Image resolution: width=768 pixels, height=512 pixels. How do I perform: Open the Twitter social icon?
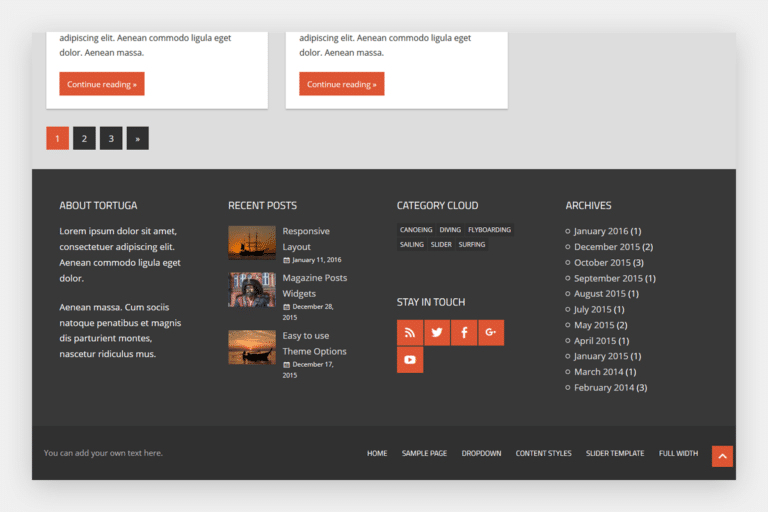(x=437, y=333)
